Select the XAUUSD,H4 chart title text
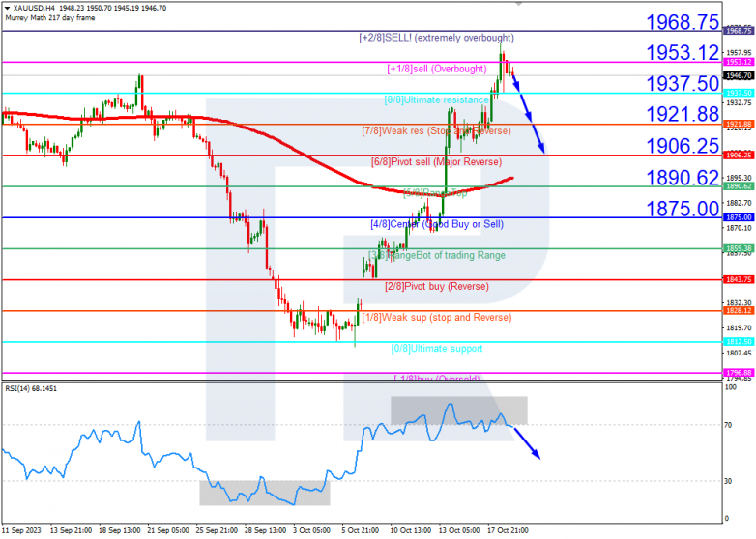 pyautogui.click(x=34, y=8)
